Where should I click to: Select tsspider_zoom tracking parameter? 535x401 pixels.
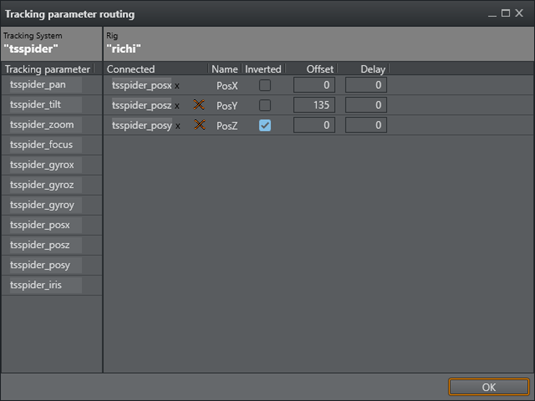coord(46,125)
